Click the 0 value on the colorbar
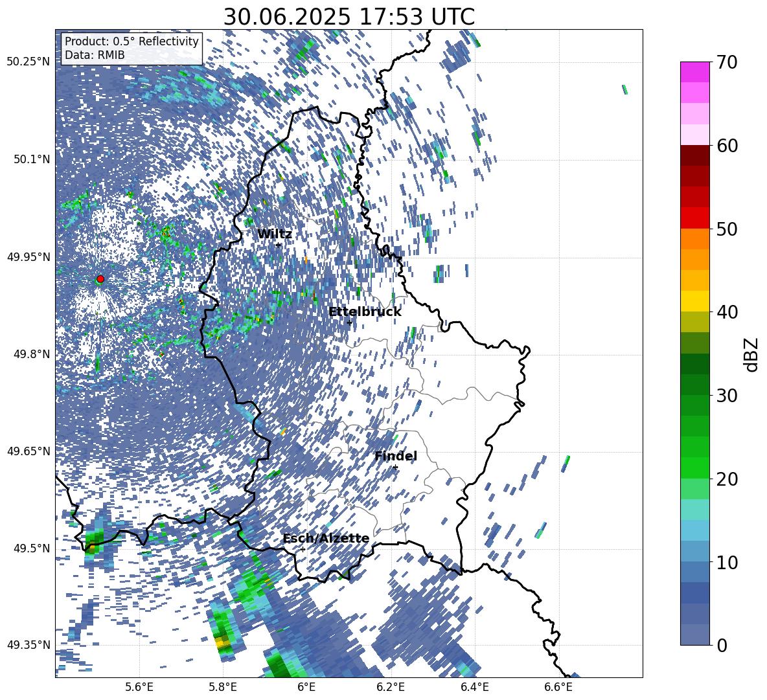The image size is (767, 700). (722, 646)
